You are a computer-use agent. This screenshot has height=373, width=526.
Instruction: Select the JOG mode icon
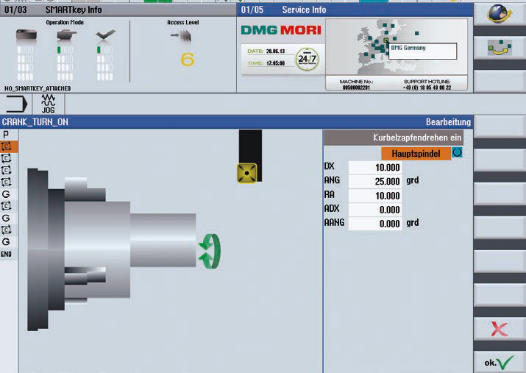pyautogui.click(x=48, y=104)
